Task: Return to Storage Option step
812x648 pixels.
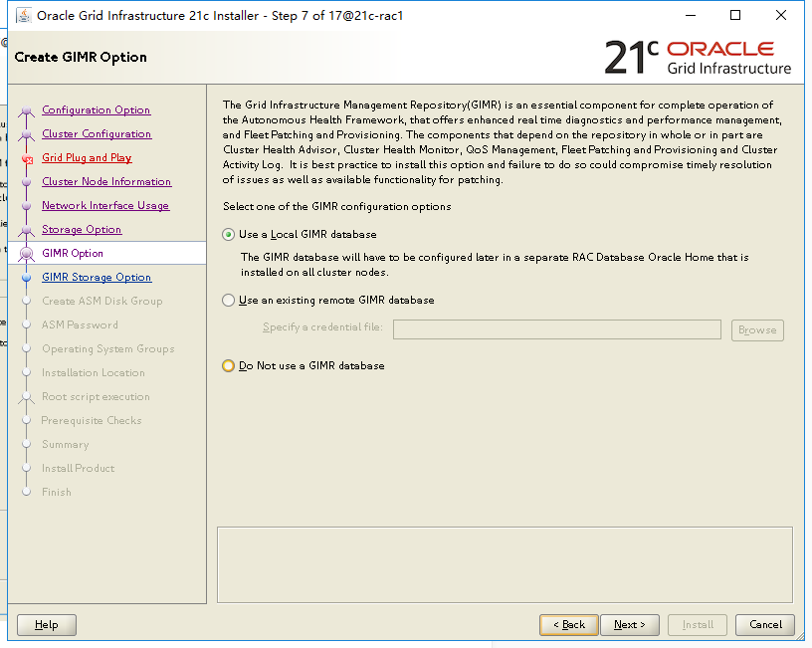Action: (x=82, y=229)
